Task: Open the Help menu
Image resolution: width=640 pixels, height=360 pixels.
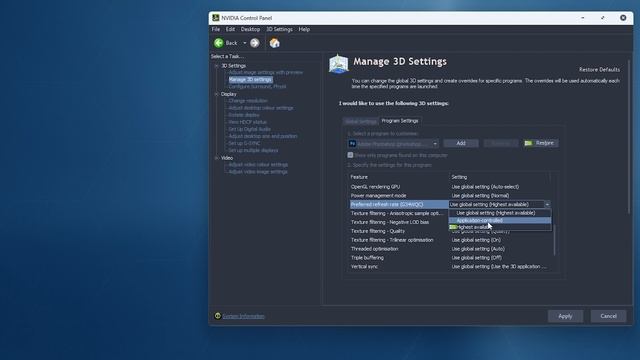Action: pyautogui.click(x=304, y=29)
